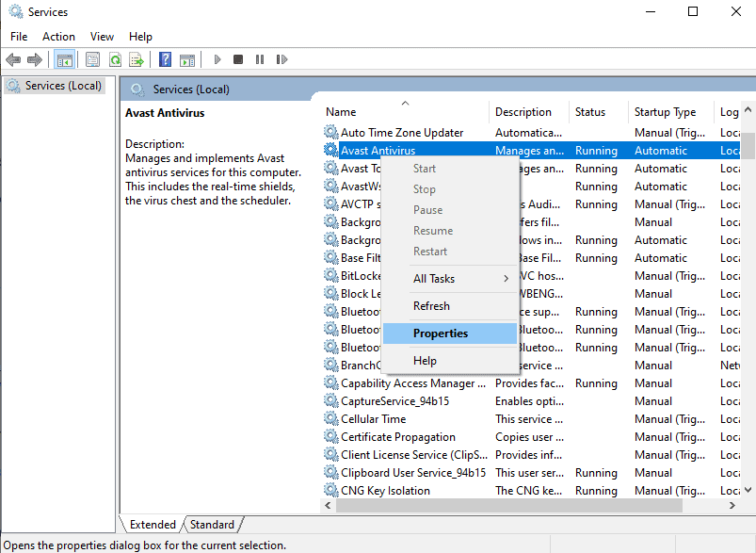
Task: Click the Services app icon in title bar
Action: pos(16,11)
